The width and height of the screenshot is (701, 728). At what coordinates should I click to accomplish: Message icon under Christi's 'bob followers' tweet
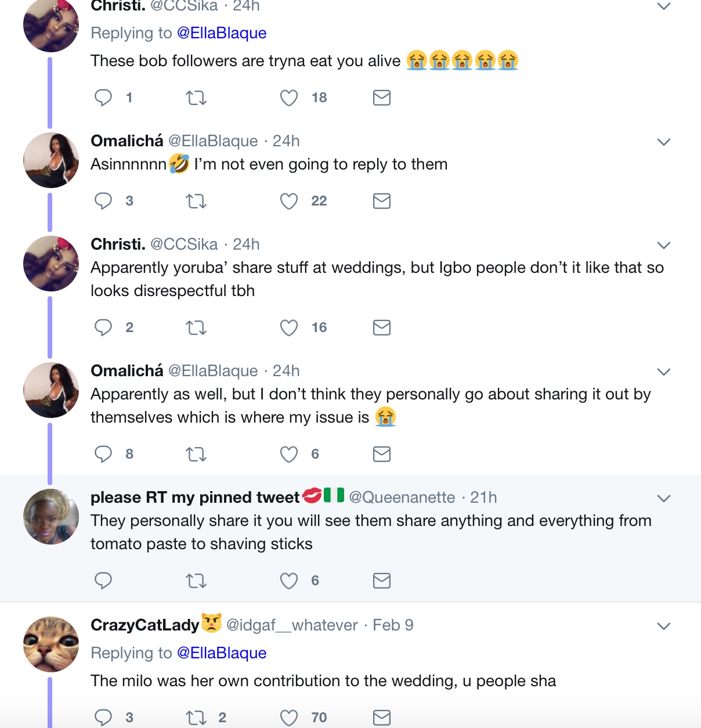[381, 98]
